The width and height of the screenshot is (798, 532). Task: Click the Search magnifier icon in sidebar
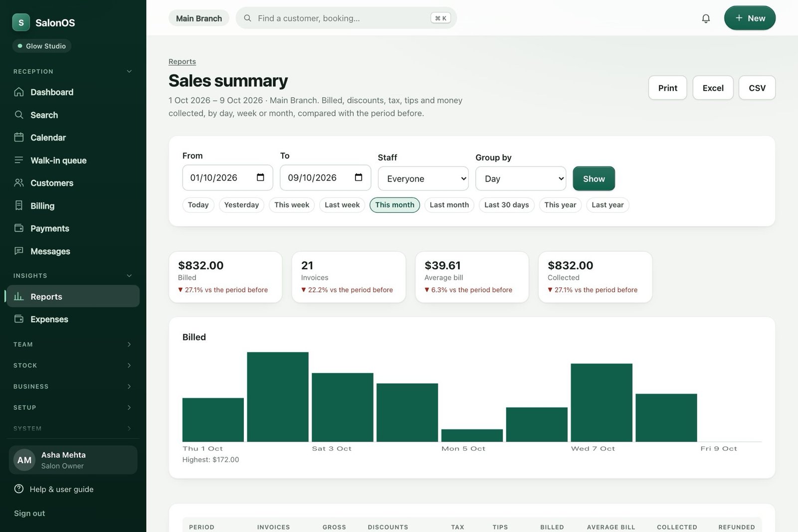(x=19, y=115)
